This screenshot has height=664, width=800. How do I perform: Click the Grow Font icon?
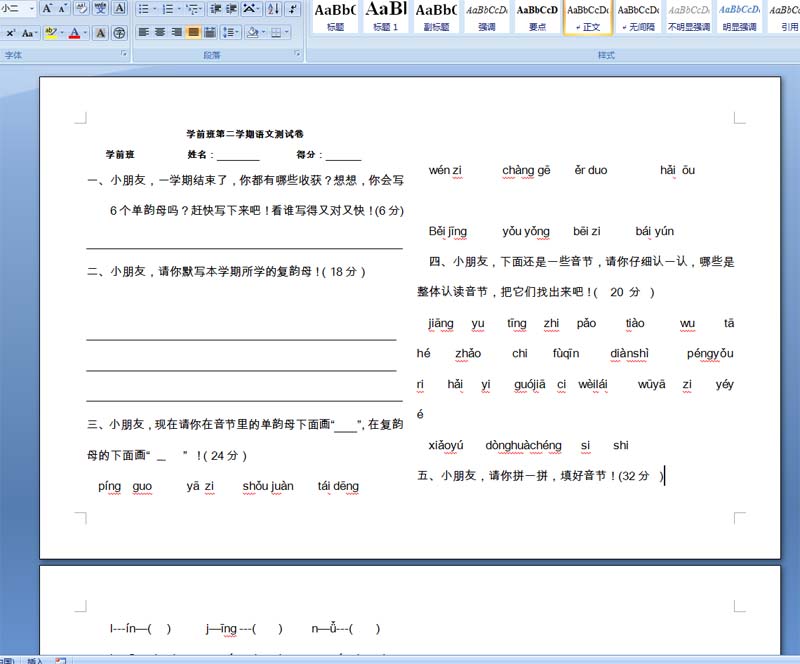(x=47, y=8)
